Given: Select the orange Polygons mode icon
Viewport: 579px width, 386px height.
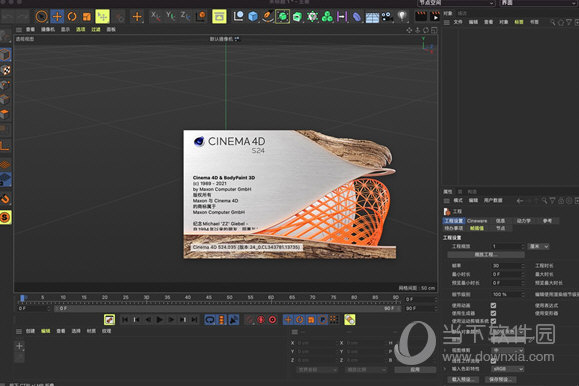Looking at the screenshot, I should [5, 114].
